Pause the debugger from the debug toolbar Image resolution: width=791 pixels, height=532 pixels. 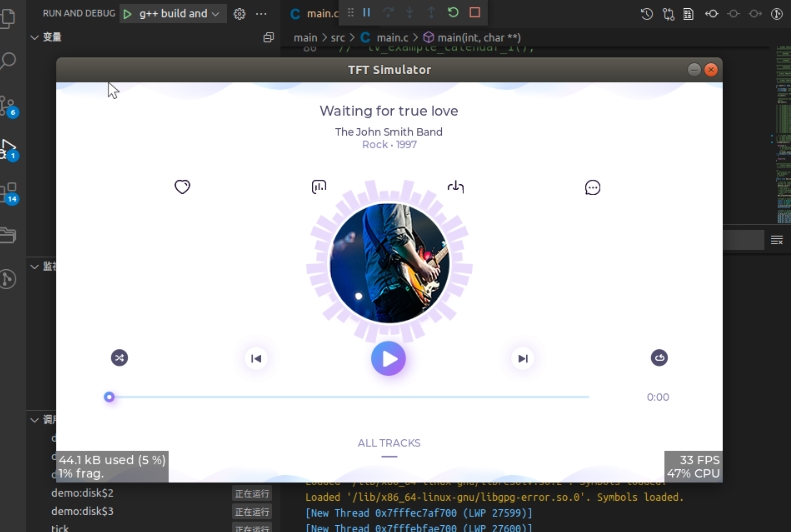[367, 13]
